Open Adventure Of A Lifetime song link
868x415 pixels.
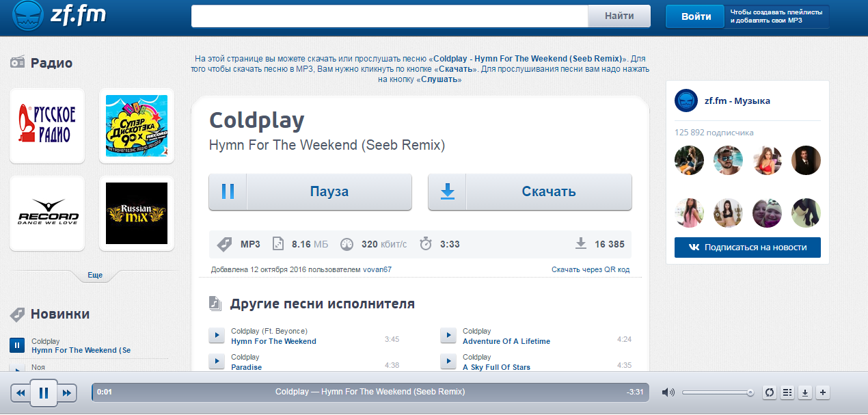pos(506,341)
